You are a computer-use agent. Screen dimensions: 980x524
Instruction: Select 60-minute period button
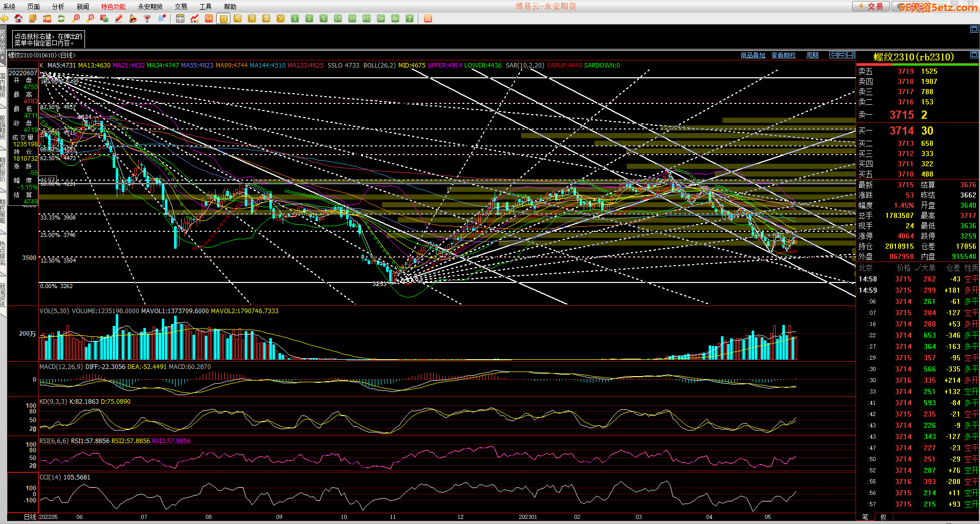[367, 18]
